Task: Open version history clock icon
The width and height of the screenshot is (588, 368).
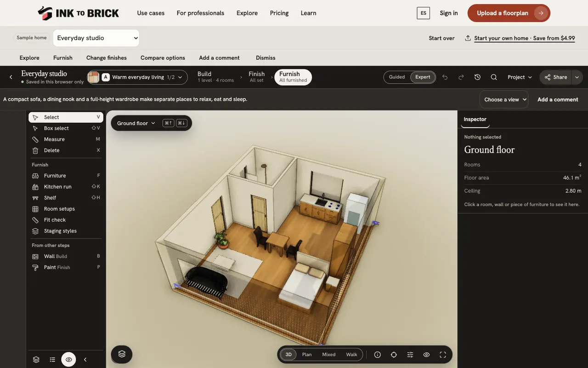Action: (477, 77)
